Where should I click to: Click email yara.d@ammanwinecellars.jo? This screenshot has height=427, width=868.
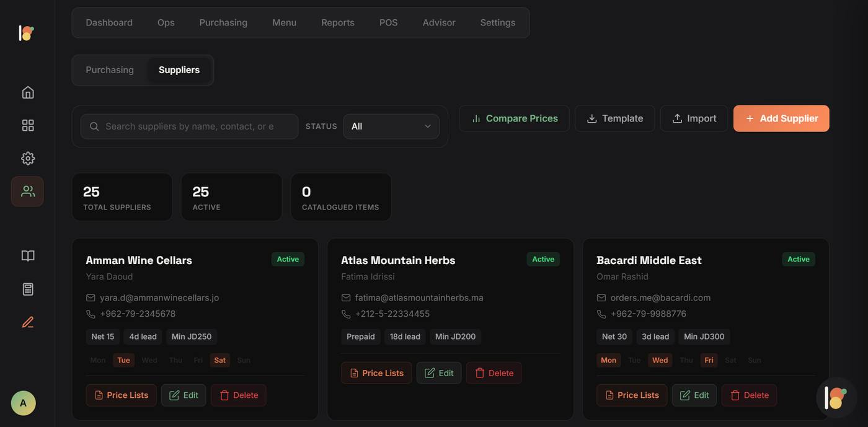(159, 297)
